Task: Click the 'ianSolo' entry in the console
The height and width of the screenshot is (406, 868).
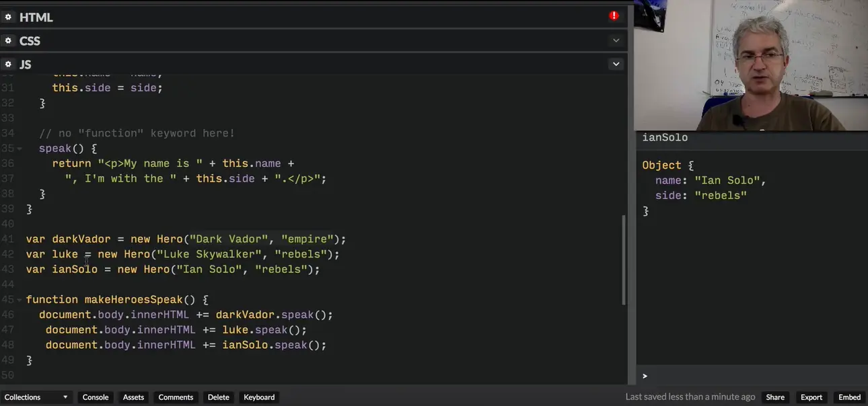Action: (x=665, y=138)
